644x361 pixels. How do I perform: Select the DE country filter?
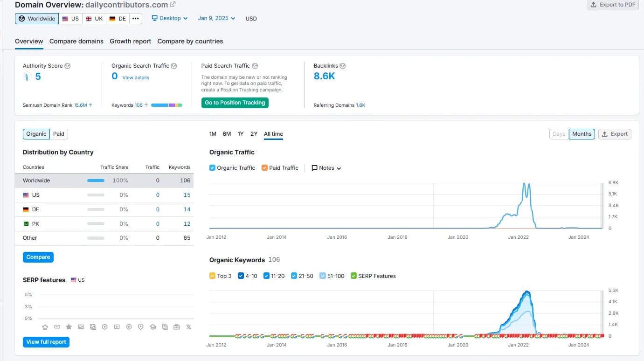118,19
